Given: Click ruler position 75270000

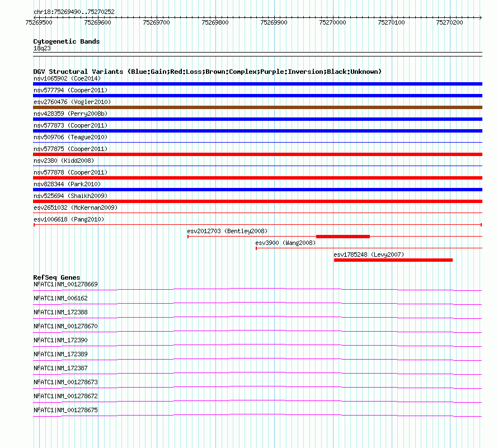Looking at the screenshot, I should pos(332,22).
